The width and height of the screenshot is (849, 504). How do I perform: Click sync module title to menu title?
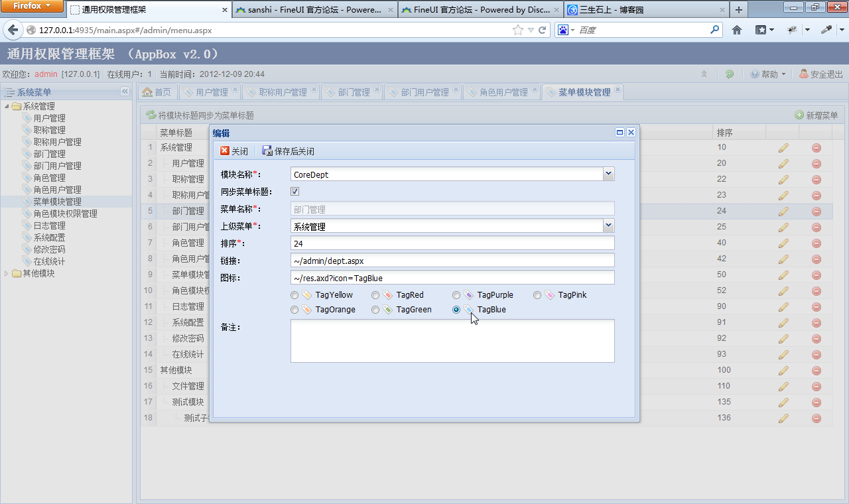coord(200,115)
